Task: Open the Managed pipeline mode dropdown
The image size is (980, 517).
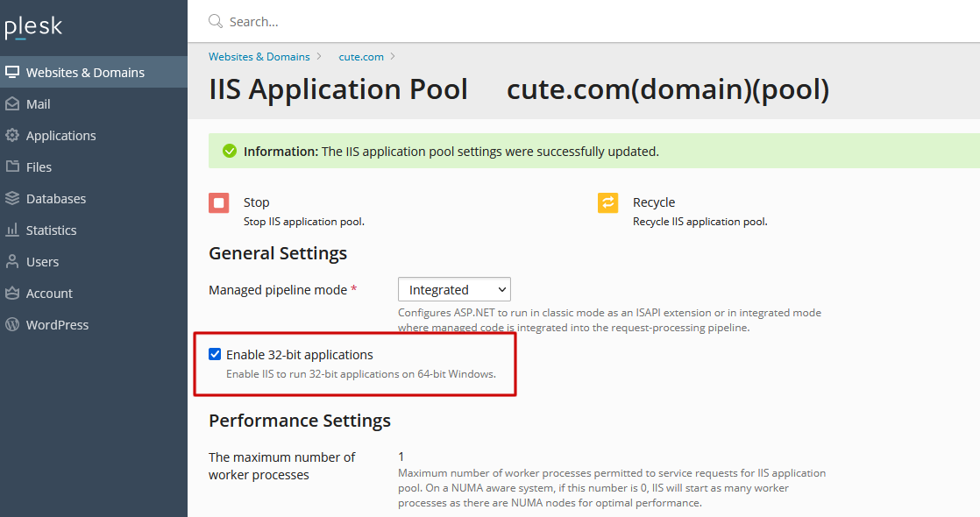Action: (454, 289)
